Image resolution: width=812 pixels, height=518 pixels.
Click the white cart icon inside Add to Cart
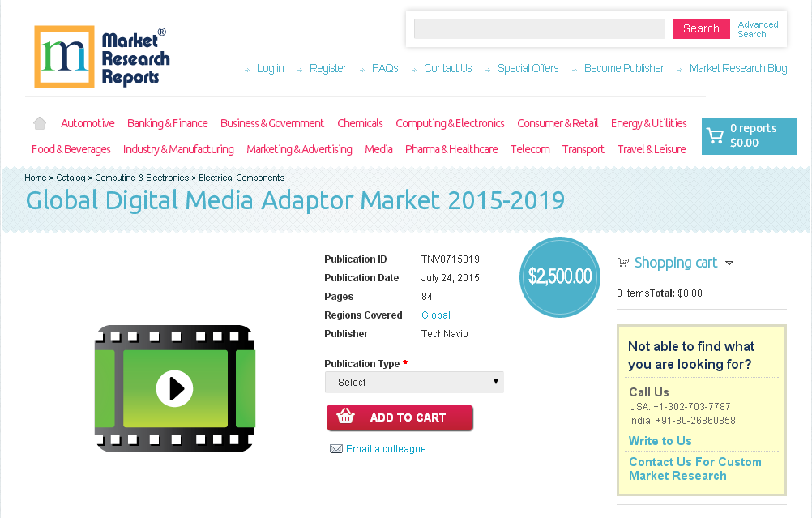click(346, 417)
